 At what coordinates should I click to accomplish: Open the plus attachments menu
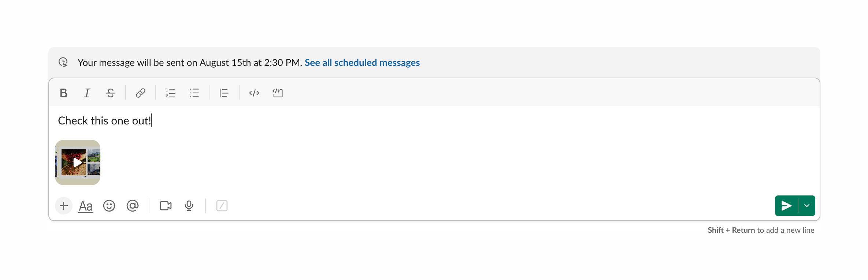(x=64, y=206)
